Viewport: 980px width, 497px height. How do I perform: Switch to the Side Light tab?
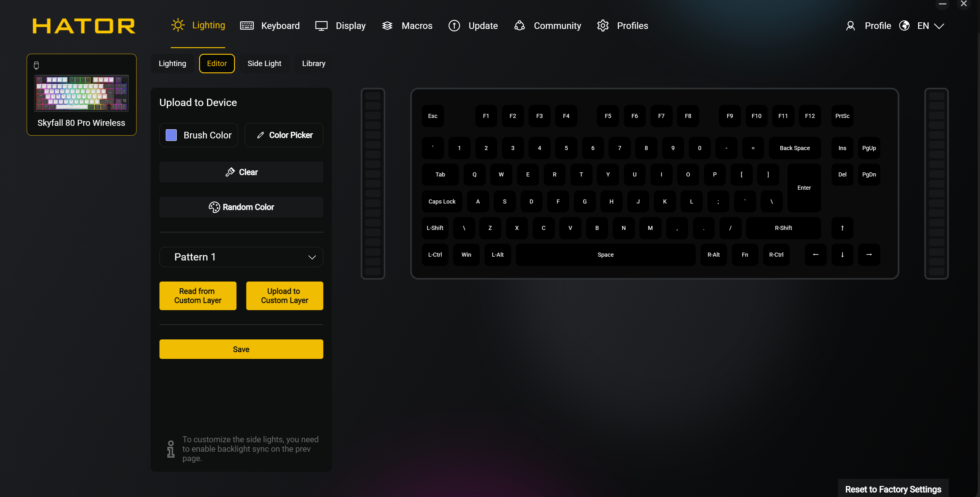click(264, 64)
